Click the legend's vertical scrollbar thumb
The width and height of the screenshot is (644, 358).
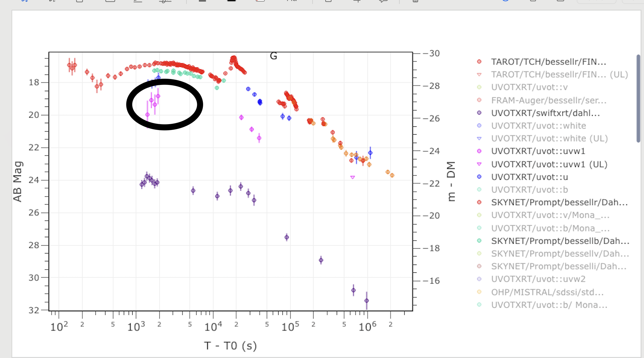(638, 98)
